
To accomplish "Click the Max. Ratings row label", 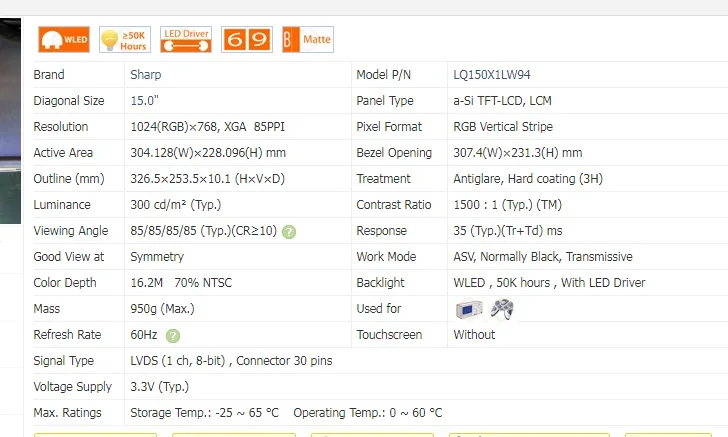I will (67, 413).
